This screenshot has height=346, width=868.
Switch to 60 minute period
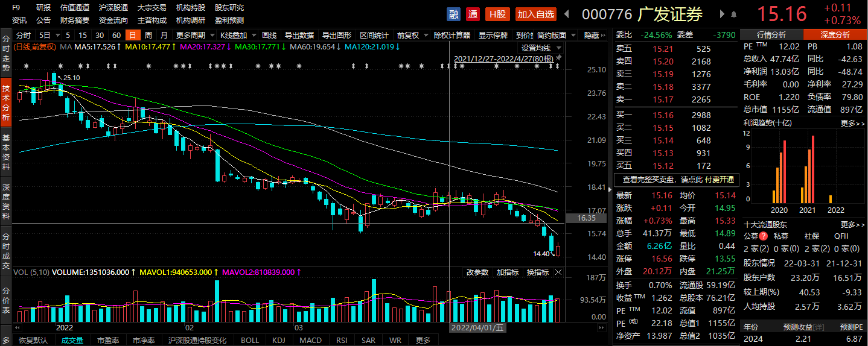coord(116,35)
